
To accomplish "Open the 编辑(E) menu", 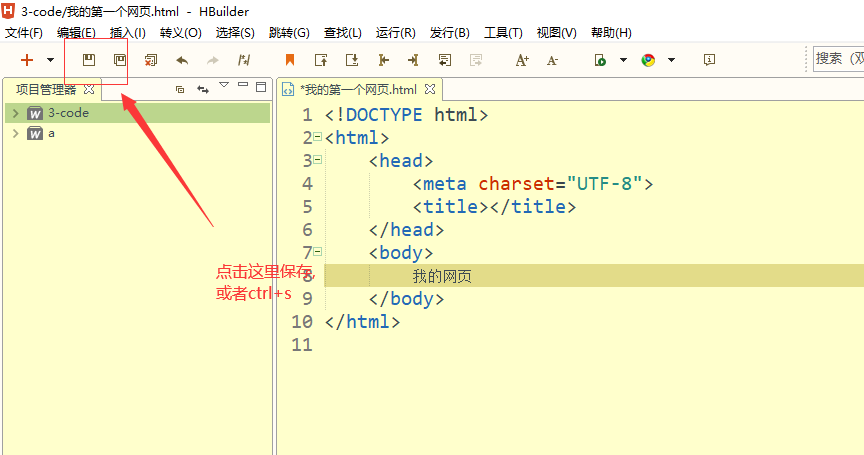I will tap(76, 33).
